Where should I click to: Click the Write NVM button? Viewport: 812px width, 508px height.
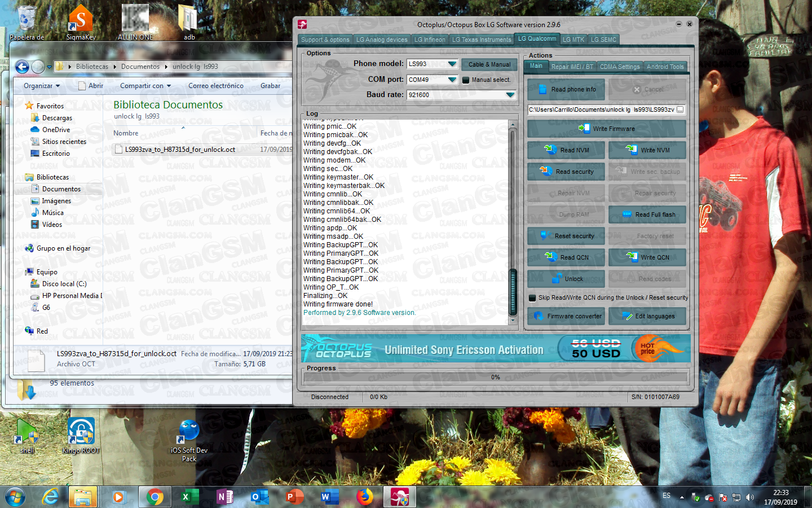tap(647, 150)
